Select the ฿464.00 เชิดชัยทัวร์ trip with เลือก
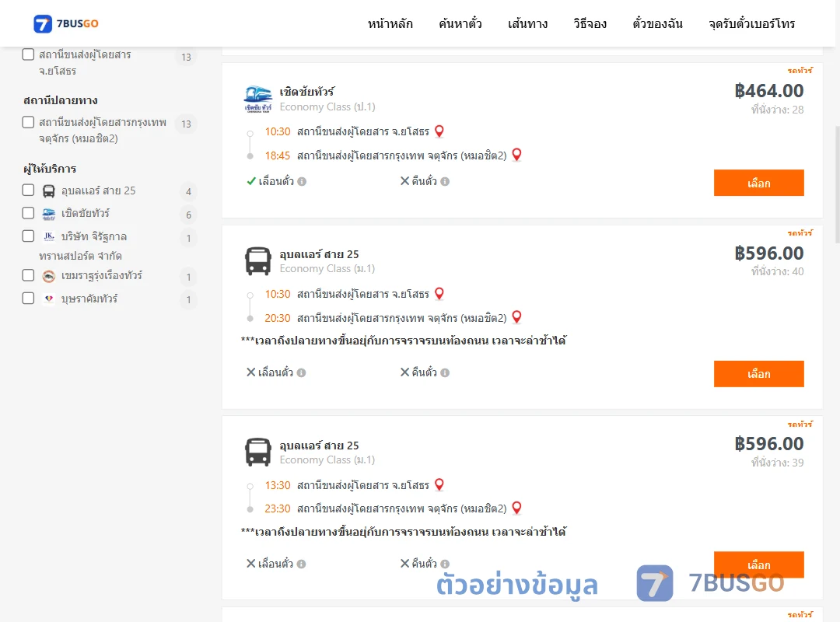The image size is (840, 622). click(x=758, y=183)
